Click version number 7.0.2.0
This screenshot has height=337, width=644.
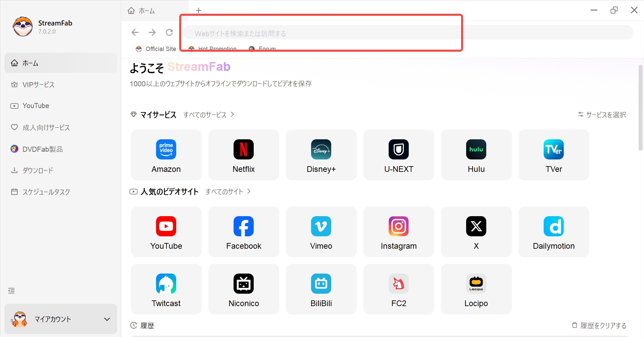click(x=47, y=32)
